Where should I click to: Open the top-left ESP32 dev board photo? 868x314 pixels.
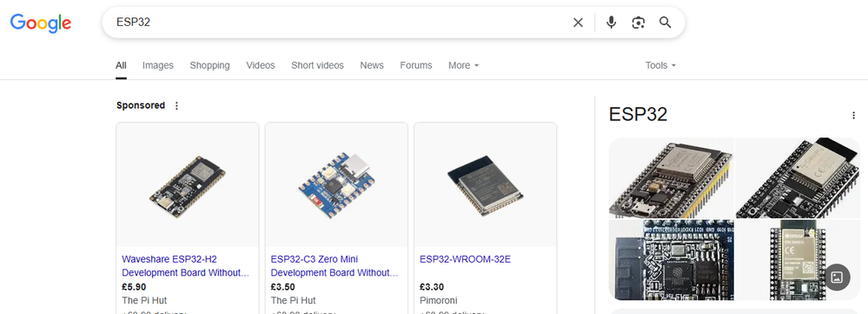671,177
